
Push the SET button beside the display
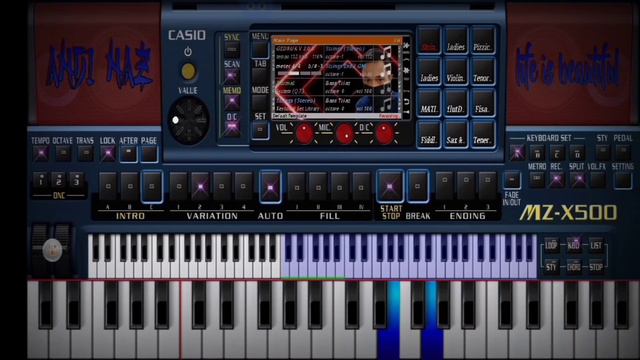[x=260, y=130]
